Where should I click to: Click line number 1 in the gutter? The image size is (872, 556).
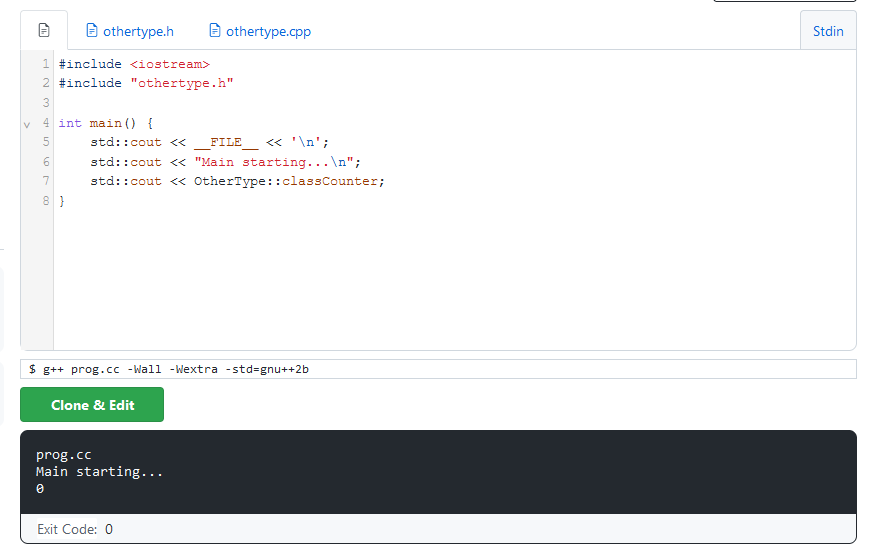45,64
